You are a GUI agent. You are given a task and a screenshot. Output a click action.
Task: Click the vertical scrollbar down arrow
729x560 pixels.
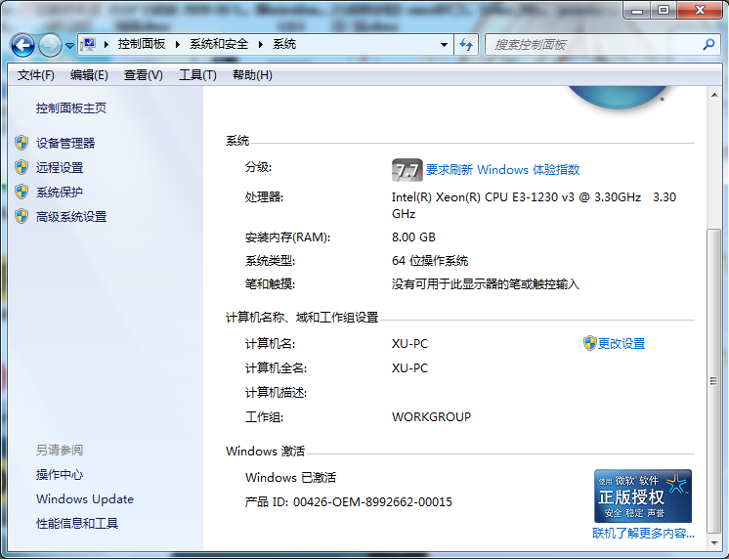[713, 542]
